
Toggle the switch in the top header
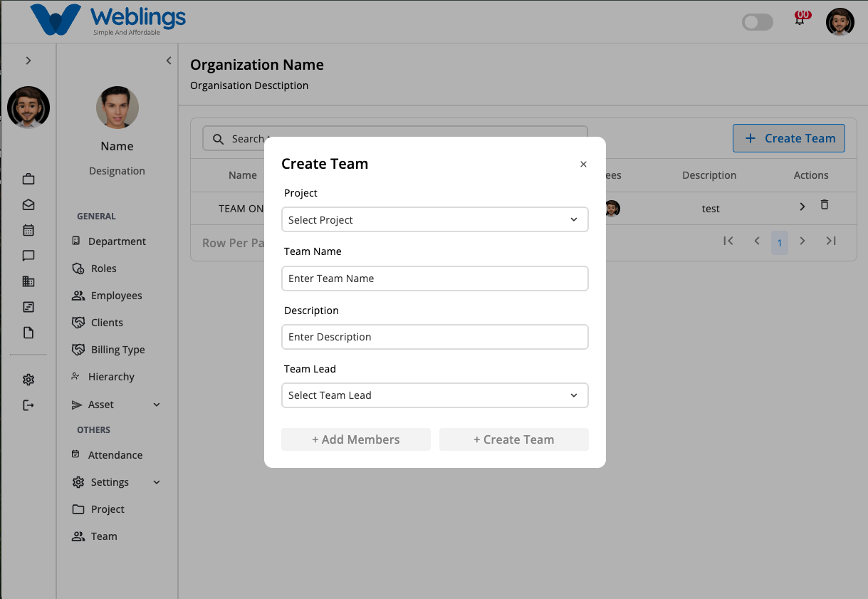tap(758, 22)
